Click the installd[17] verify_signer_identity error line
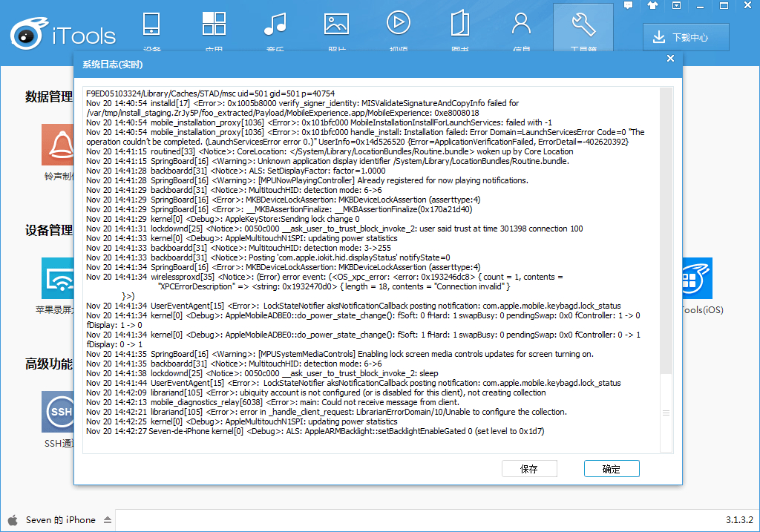 pyautogui.click(x=303, y=108)
